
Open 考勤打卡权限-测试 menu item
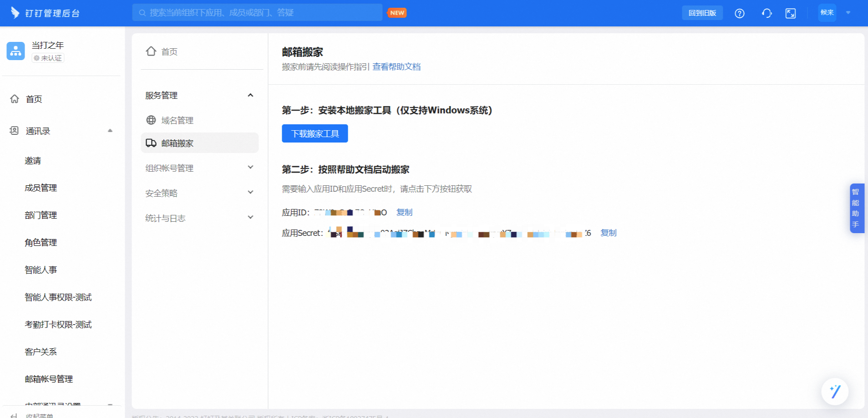pyautogui.click(x=58, y=325)
